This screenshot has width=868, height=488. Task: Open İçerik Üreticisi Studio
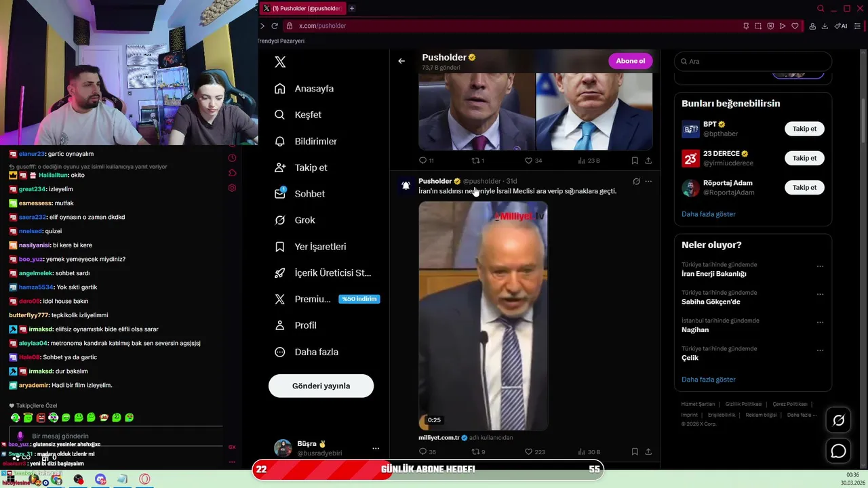(x=323, y=273)
